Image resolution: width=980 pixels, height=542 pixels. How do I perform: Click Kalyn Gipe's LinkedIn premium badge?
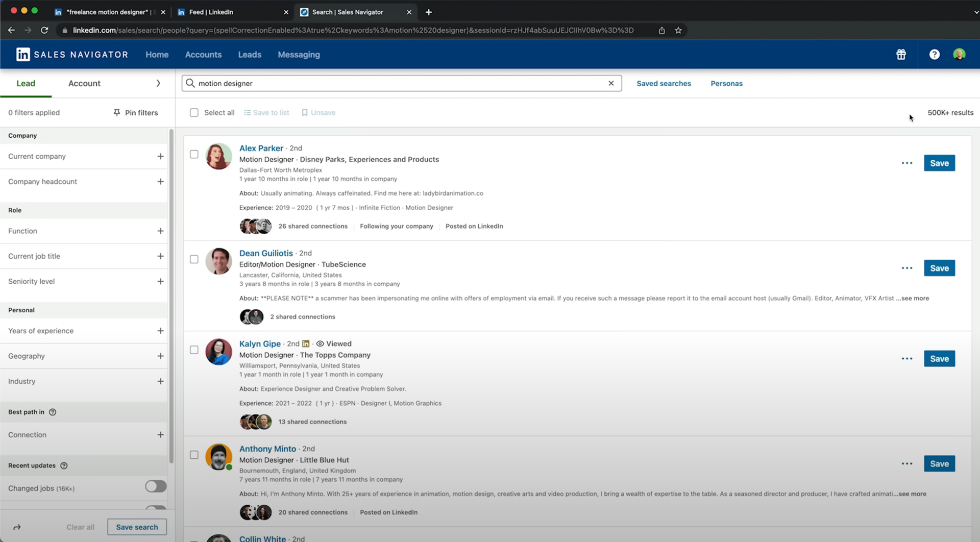pyautogui.click(x=306, y=344)
